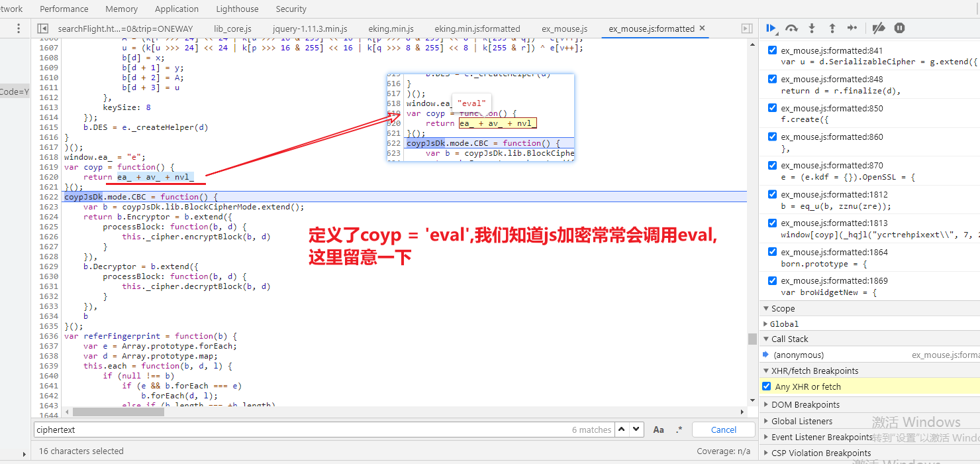Uncheck breakpoint at ex_mouse.js:formatted:1869

click(772, 280)
